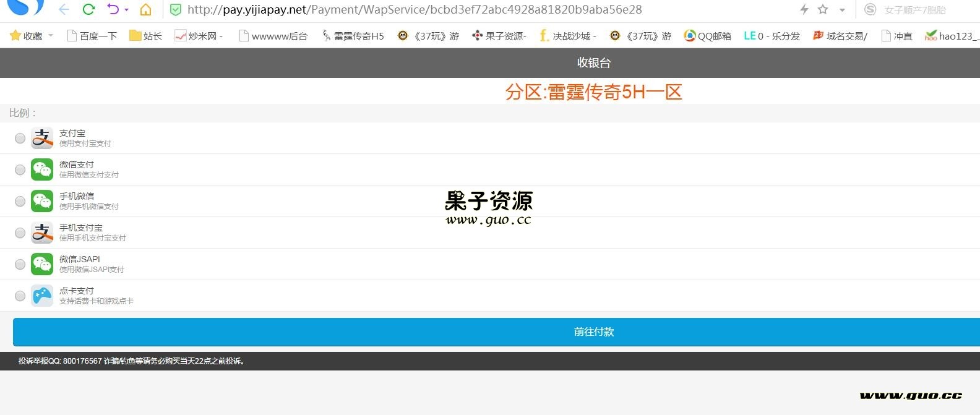This screenshot has height=415, width=980.
Task: Open the 果子资源 bookmark link
Action: tap(499, 36)
